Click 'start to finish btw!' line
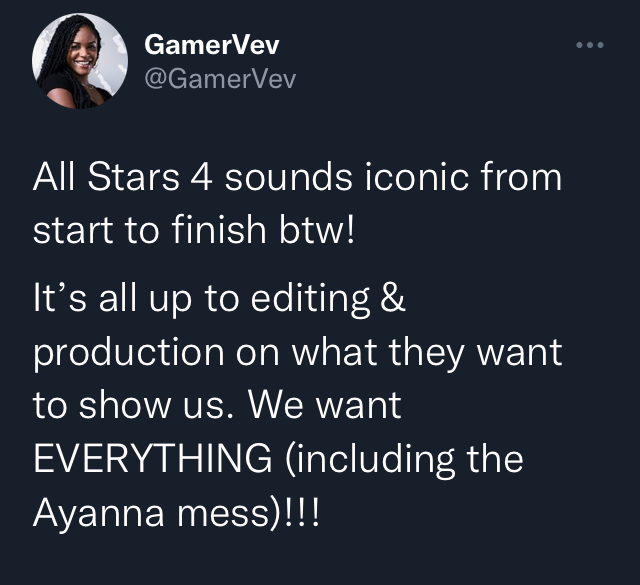640x585 pixels. 194,229
